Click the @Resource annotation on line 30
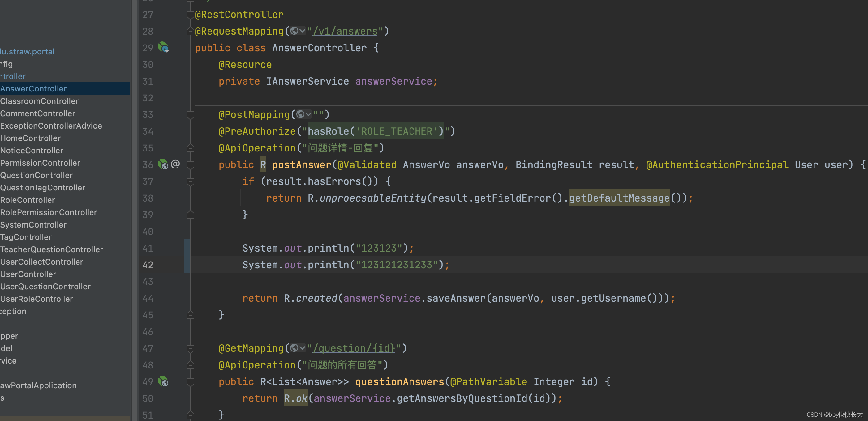The image size is (868, 421). pyautogui.click(x=245, y=65)
